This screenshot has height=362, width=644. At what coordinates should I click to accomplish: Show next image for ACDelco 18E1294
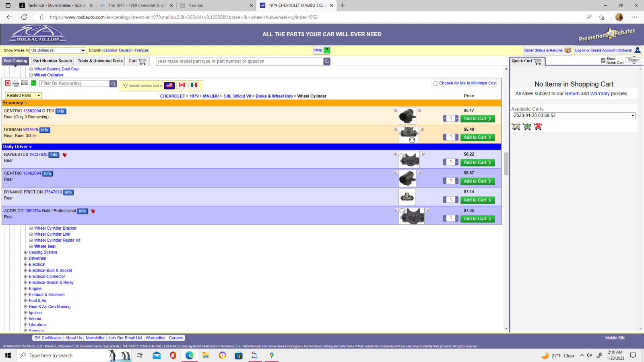point(428,210)
